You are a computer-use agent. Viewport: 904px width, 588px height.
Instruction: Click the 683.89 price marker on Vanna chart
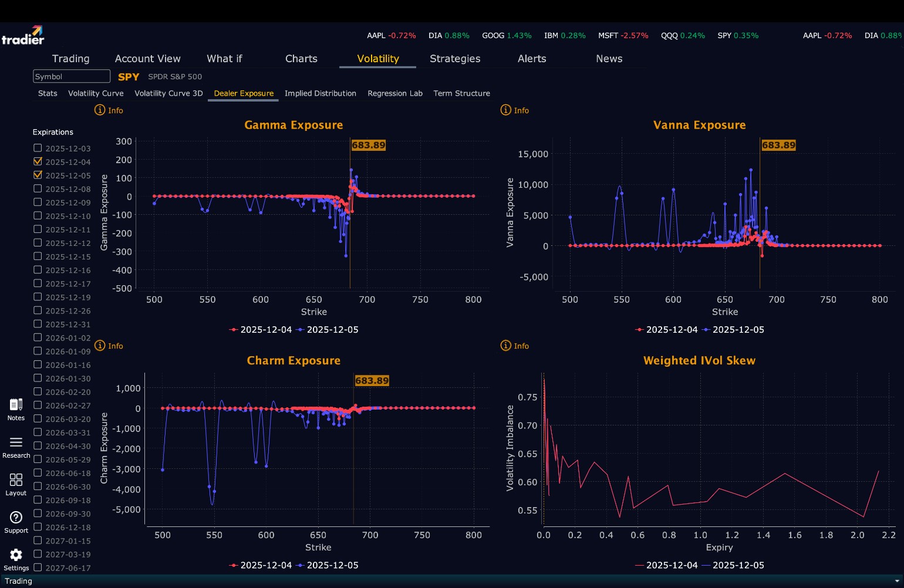[x=778, y=146]
